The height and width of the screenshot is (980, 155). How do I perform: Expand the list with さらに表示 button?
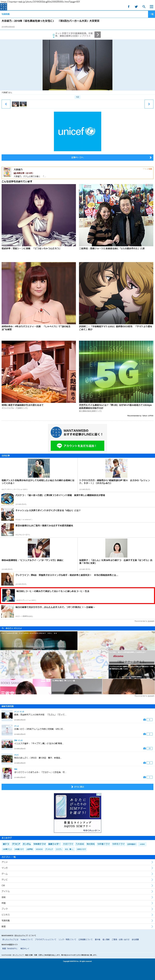point(77,787)
